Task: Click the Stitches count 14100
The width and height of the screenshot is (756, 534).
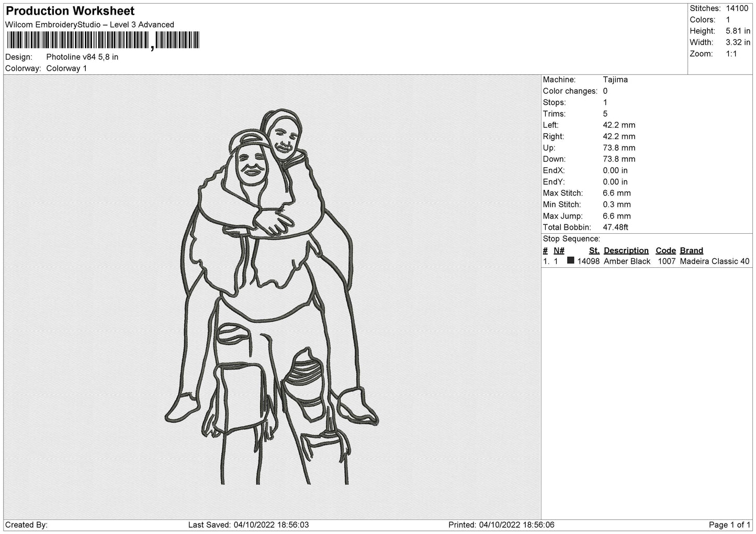Action: pos(737,8)
